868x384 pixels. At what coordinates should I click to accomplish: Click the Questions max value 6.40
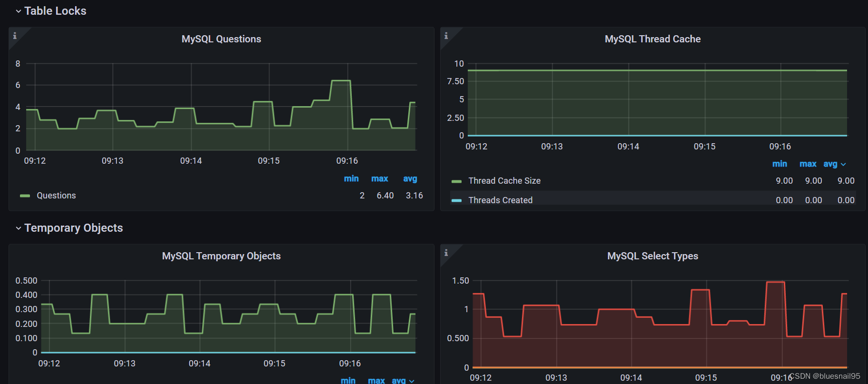(385, 196)
